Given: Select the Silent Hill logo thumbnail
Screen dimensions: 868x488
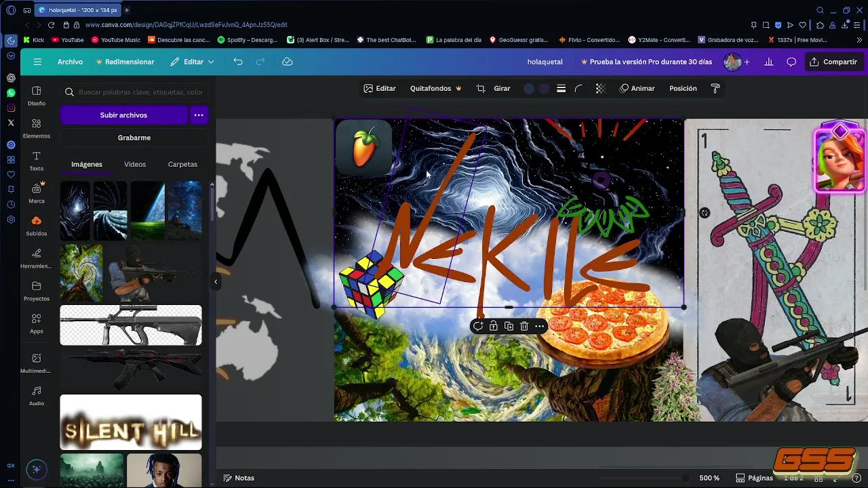Looking at the screenshot, I should [131, 422].
